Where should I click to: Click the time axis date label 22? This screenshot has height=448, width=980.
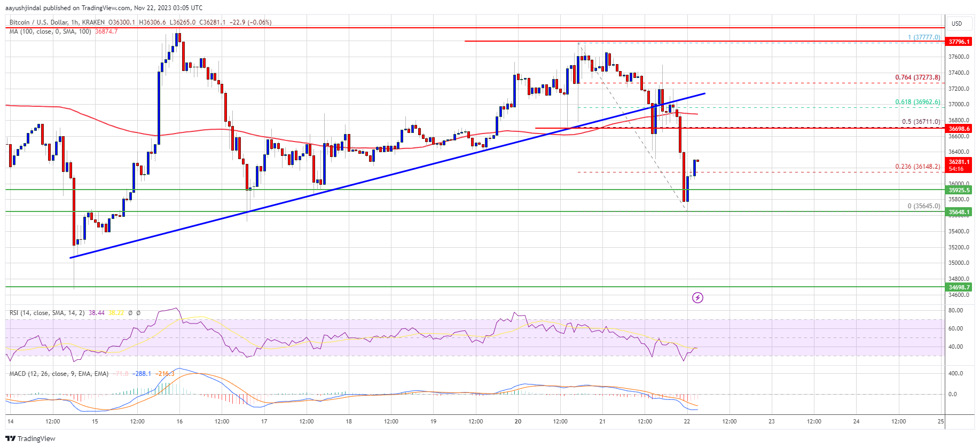pyautogui.click(x=687, y=421)
